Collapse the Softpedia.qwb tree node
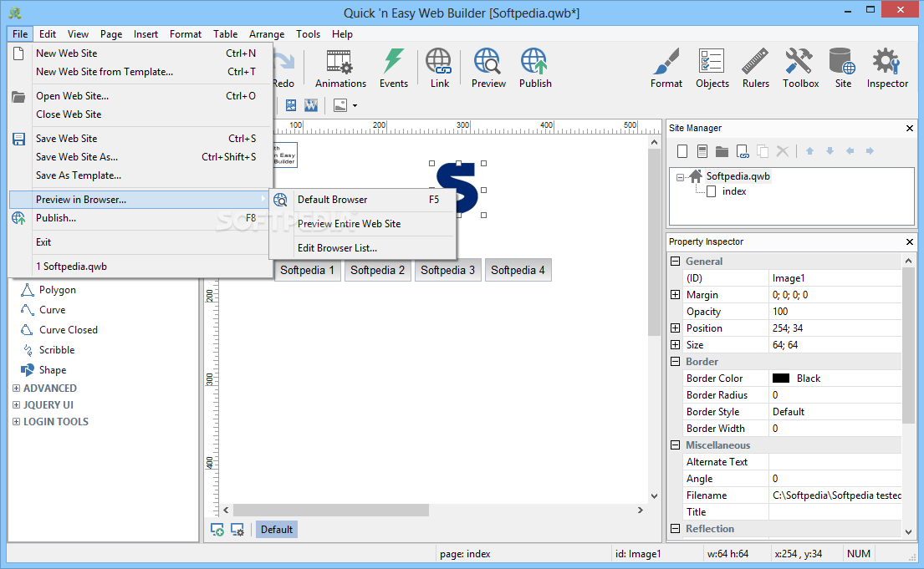924x569 pixels. [x=680, y=176]
